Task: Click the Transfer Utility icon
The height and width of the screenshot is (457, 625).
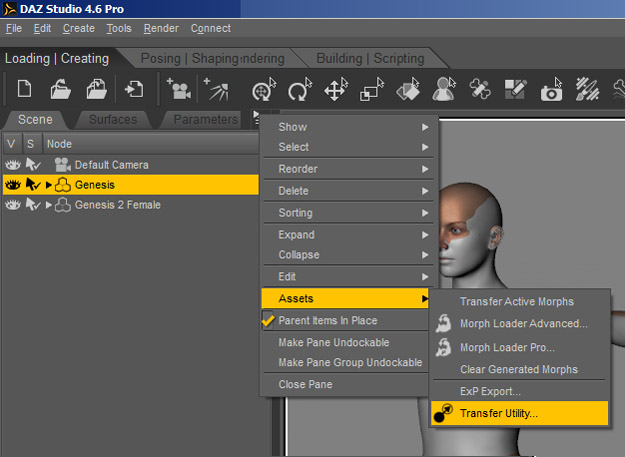Action: click(443, 413)
